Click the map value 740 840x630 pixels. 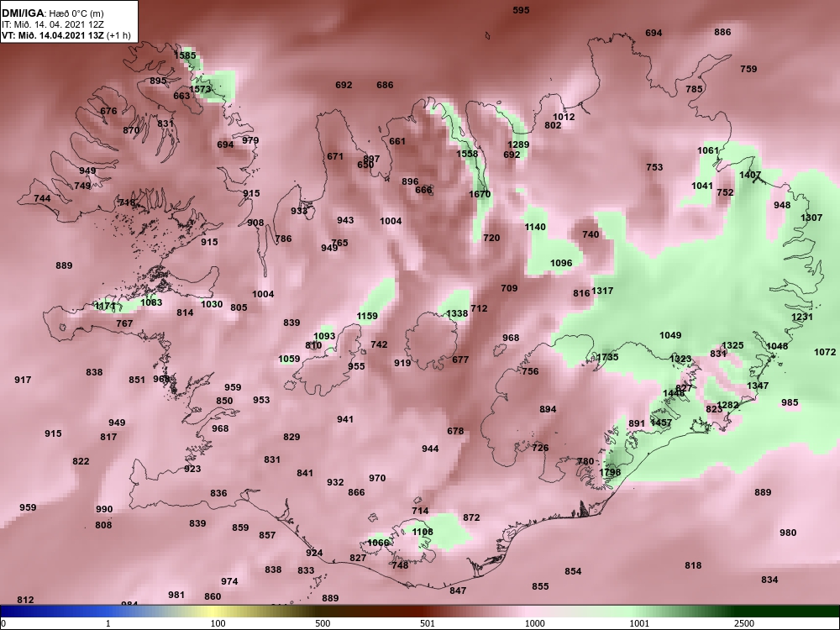click(x=591, y=234)
